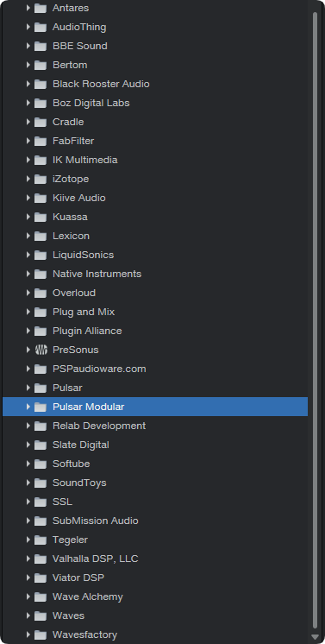Click the folder icon beside Native Instruments
Screen dimensions: 325x644
(x=41, y=274)
